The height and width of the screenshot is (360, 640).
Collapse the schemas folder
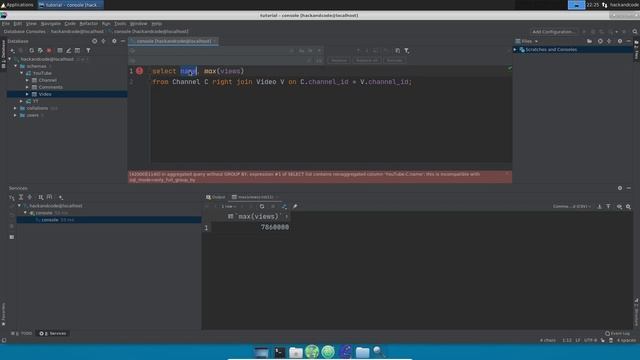16,66
